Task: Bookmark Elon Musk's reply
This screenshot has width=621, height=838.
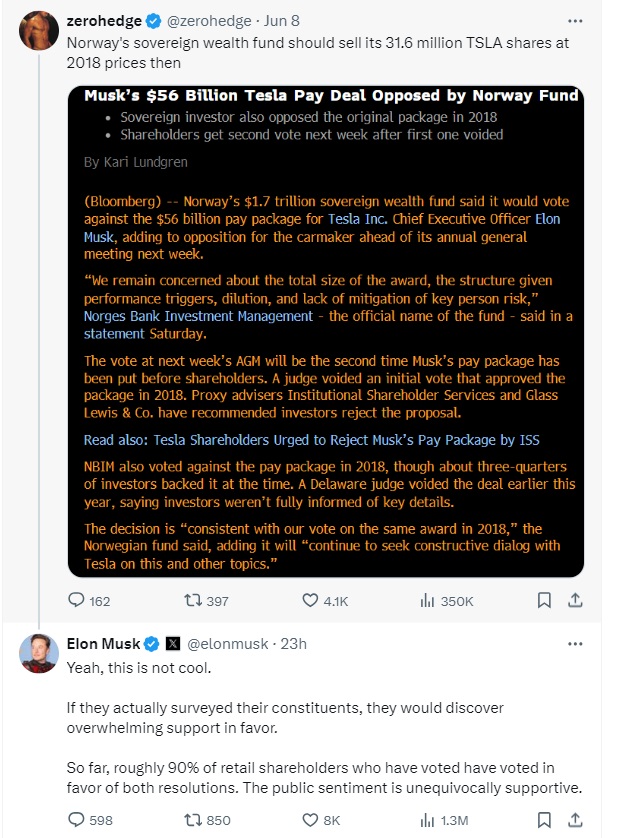Action: pyautogui.click(x=545, y=820)
